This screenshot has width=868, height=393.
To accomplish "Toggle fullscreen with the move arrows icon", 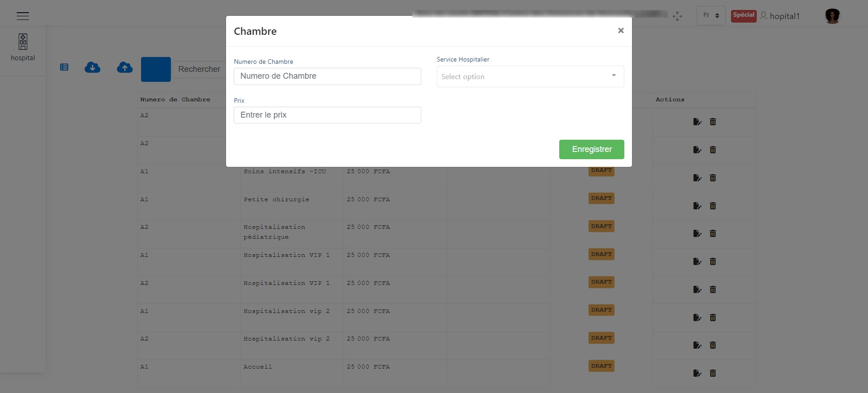I will click(x=677, y=16).
